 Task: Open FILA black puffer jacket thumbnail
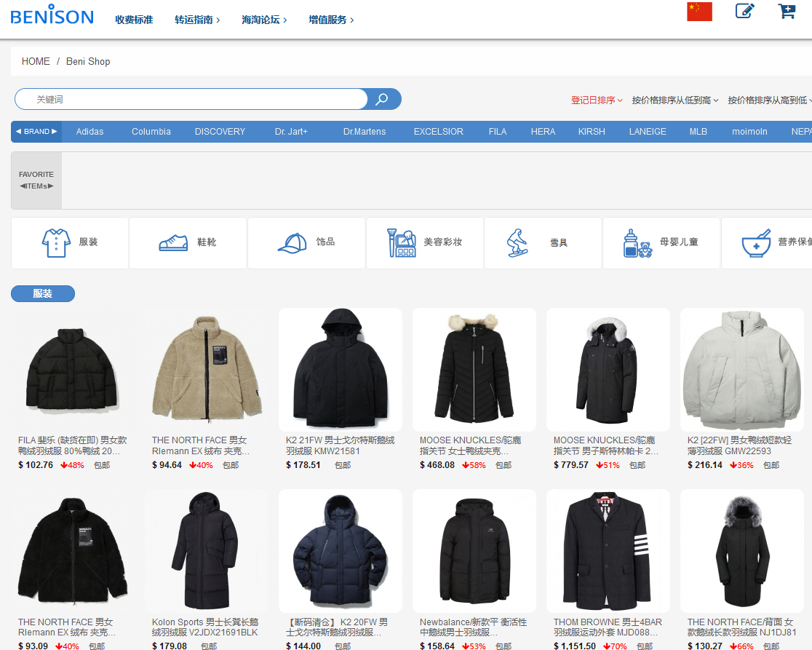73,370
